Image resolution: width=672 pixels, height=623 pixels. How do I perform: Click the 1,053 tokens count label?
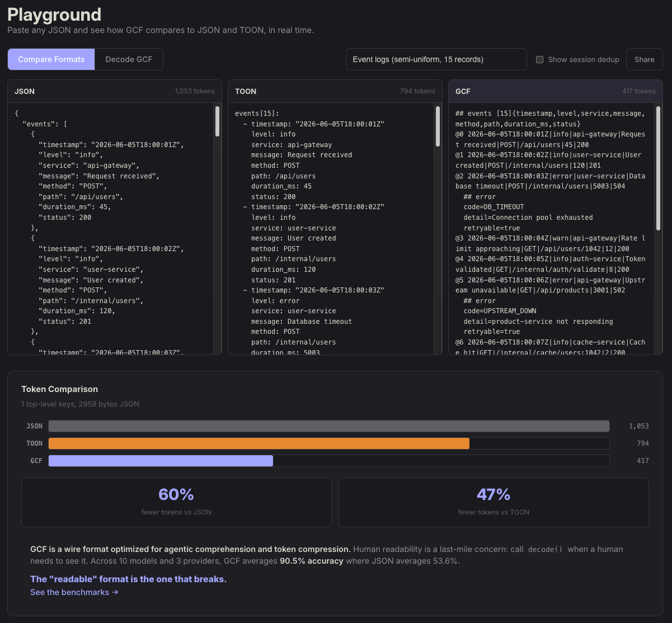[195, 91]
